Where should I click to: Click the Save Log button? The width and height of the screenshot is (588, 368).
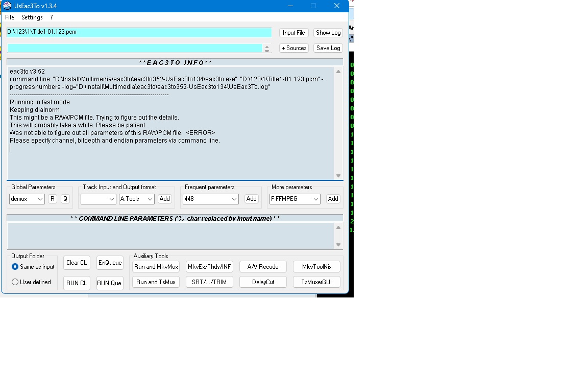point(328,48)
